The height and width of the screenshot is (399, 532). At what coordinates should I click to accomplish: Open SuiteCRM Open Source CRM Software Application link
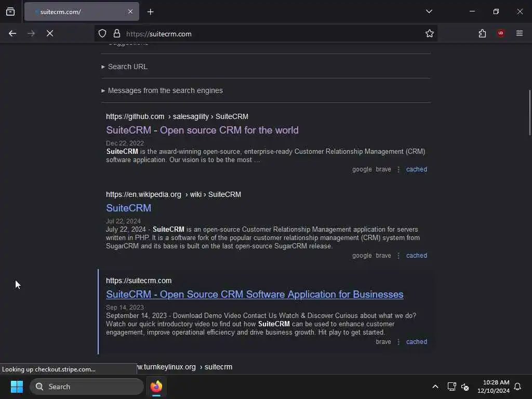255,295
